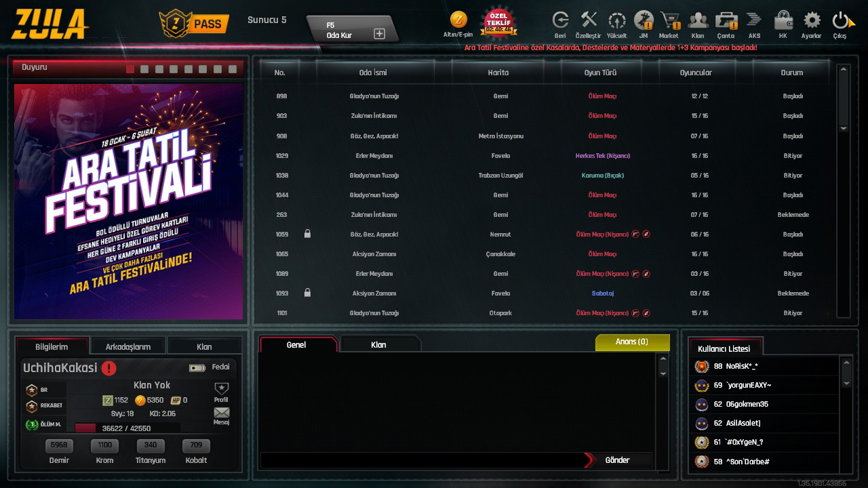868x488 pixels.
Task: Open the Özel Teklif special offer badge
Action: [498, 22]
